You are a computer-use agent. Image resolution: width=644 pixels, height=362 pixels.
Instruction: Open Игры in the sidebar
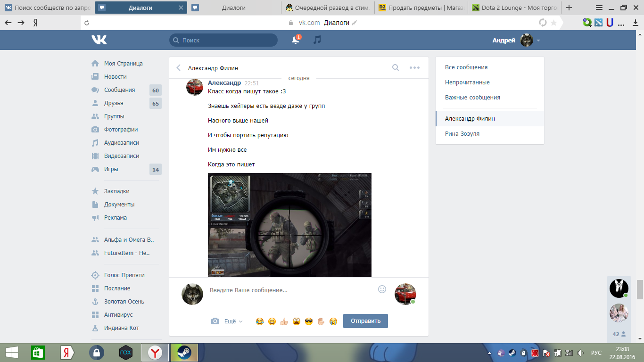click(x=111, y=169)
